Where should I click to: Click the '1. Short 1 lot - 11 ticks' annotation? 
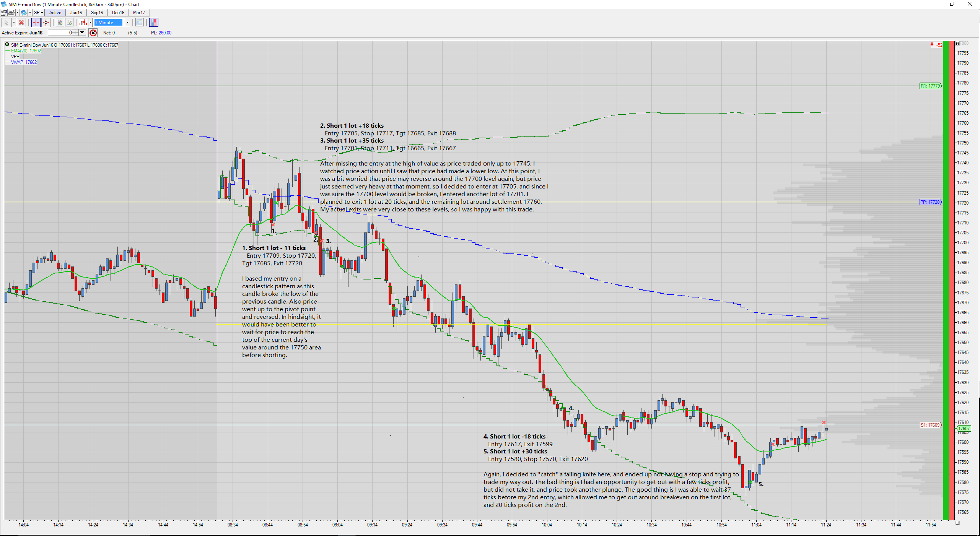(x=274, y=248)
